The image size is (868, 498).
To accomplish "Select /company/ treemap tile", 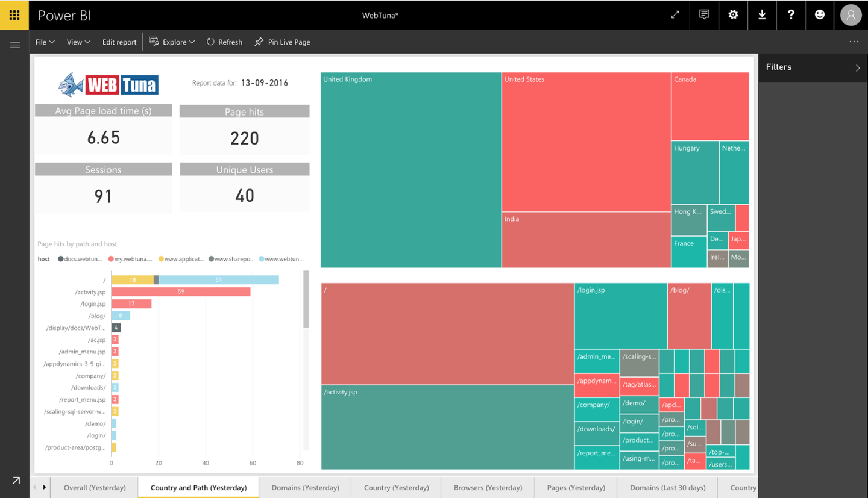I will [x=597, y=409].
